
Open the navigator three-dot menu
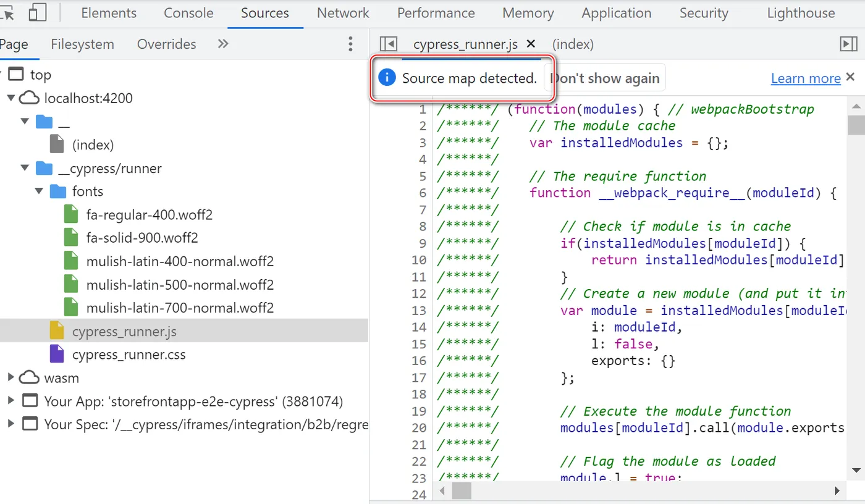350,44
